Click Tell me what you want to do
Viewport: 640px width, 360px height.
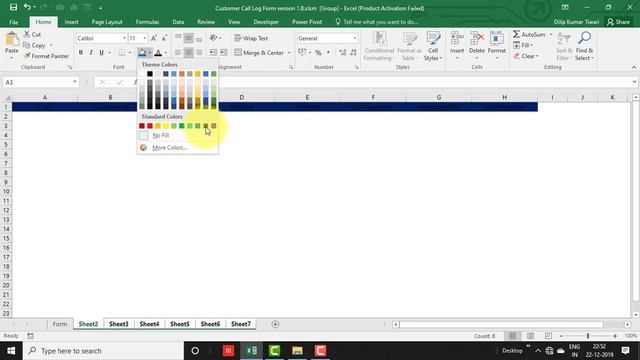376,22
